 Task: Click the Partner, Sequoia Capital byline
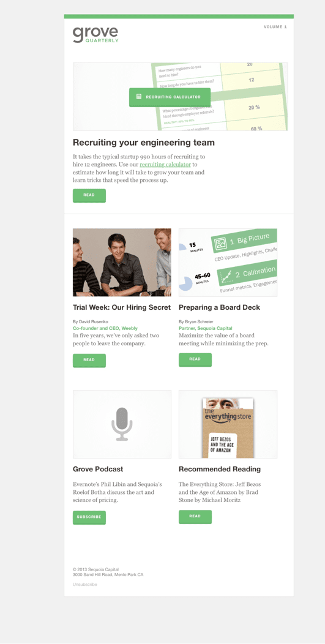click(206, 329)
